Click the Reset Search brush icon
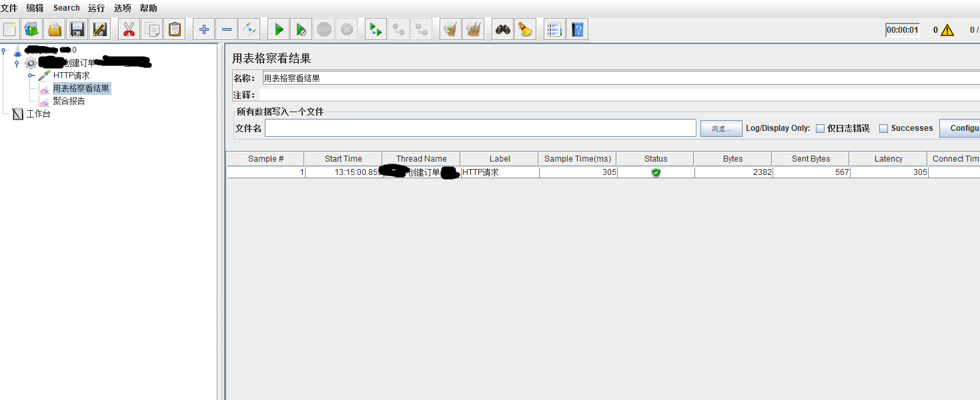 click(x=526, y=29)
